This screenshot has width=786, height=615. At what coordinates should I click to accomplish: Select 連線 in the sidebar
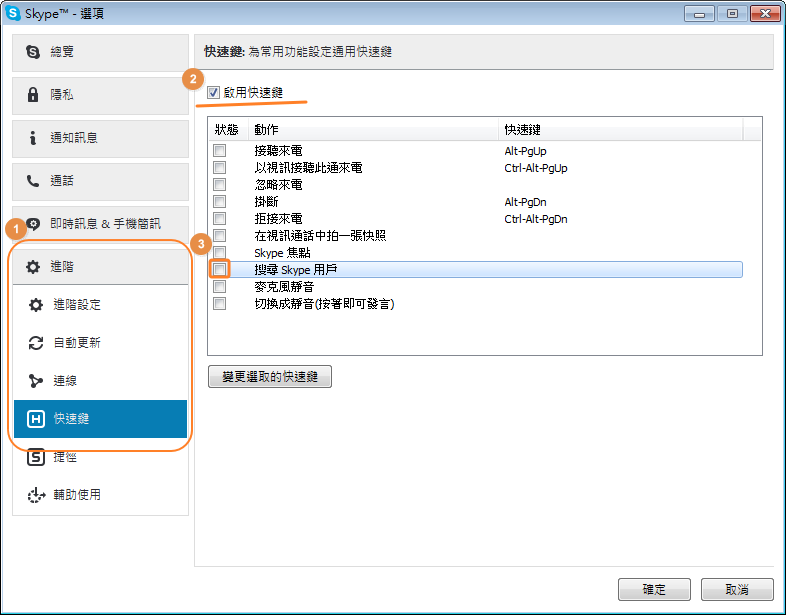(100, 381)
